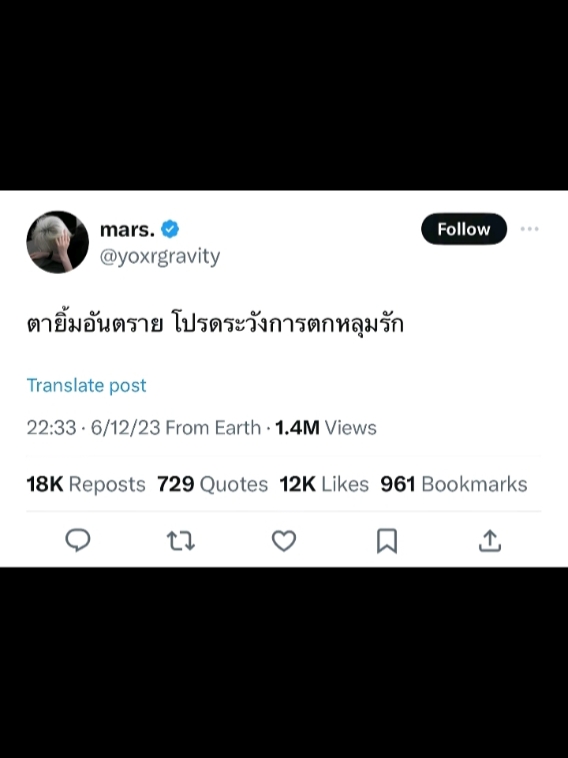This screenshot has width=568, height=758.
Task: Follow the mars. account
Action: (x=464, y=229)
